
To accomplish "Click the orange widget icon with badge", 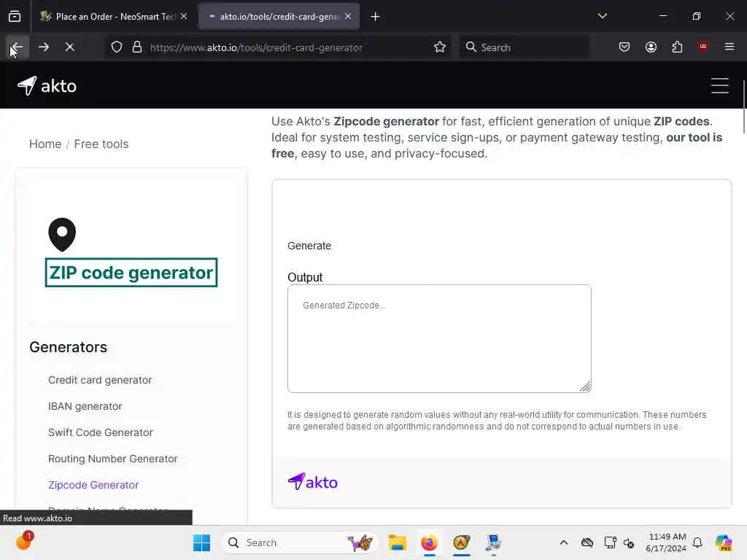I will tap(24, 541).
